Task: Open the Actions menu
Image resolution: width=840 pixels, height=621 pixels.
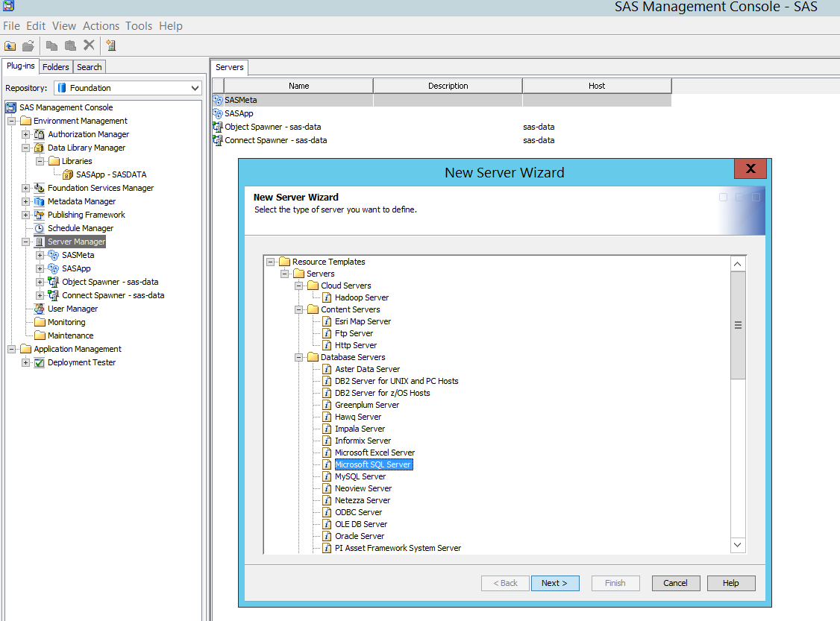Action: click(101, 25)
